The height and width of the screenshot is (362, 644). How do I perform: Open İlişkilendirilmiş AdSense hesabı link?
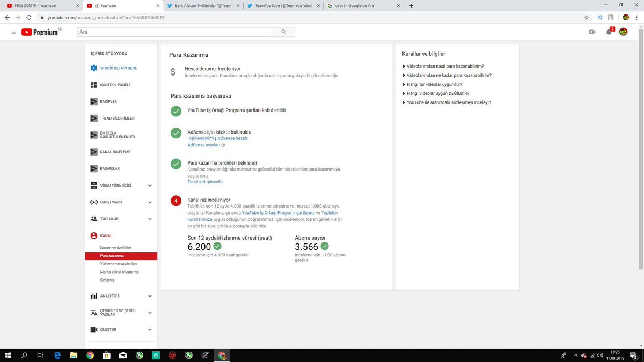pos(218,138)
